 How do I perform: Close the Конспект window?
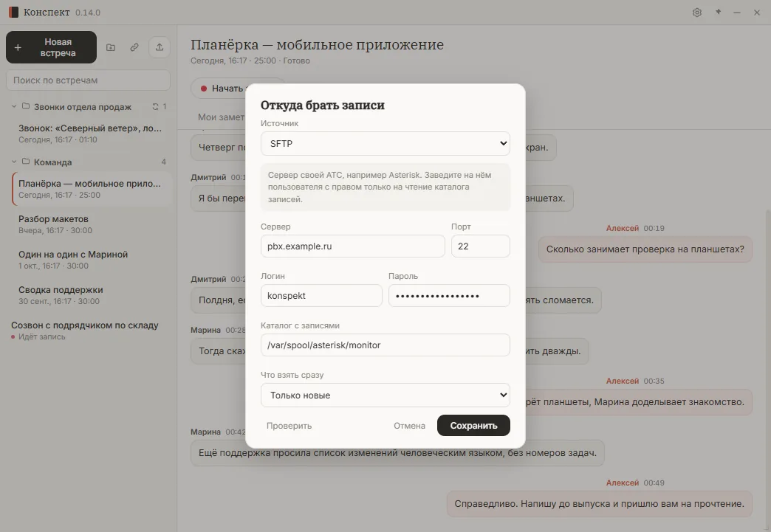757,13
